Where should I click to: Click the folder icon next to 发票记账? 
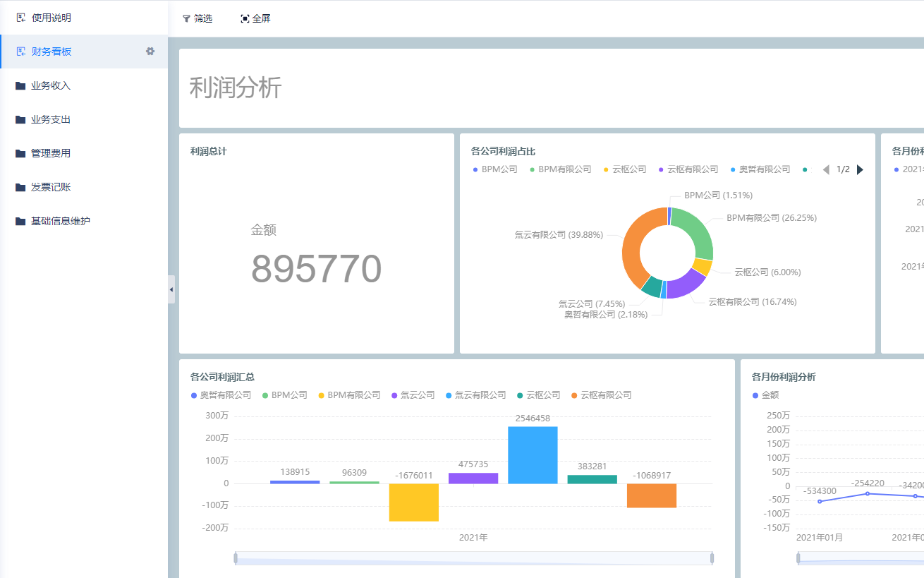coord(20,187)
